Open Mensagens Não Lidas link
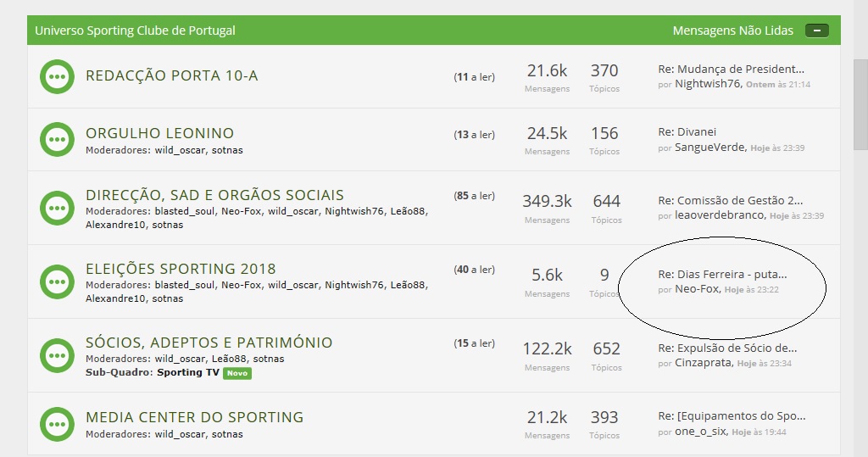This screenshot has width=868, height=457. click(x=733, y=31)
